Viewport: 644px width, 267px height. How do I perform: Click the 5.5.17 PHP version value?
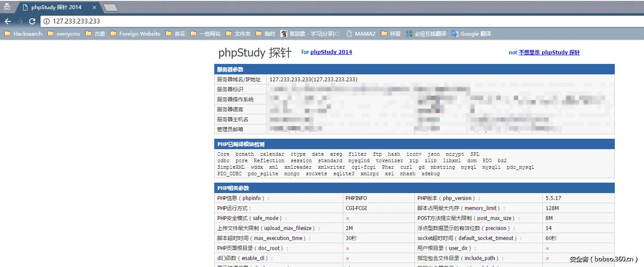pos(553,198)
